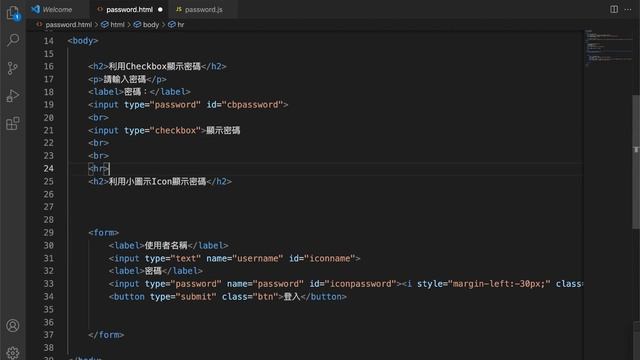The height and width of the screenshot is (360, 640).
Task: Open the Explorer view in activity bar
Action: (13, 13)
